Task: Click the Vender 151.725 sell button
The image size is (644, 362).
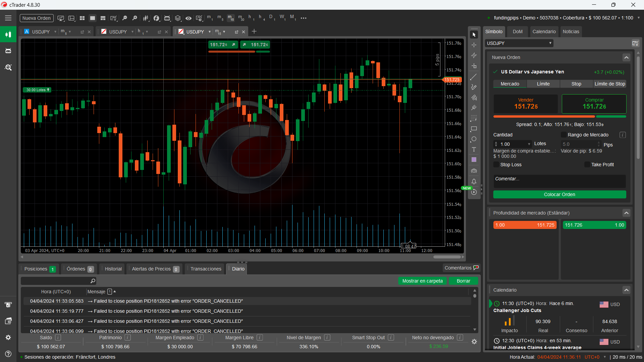Action: [526, 104]
